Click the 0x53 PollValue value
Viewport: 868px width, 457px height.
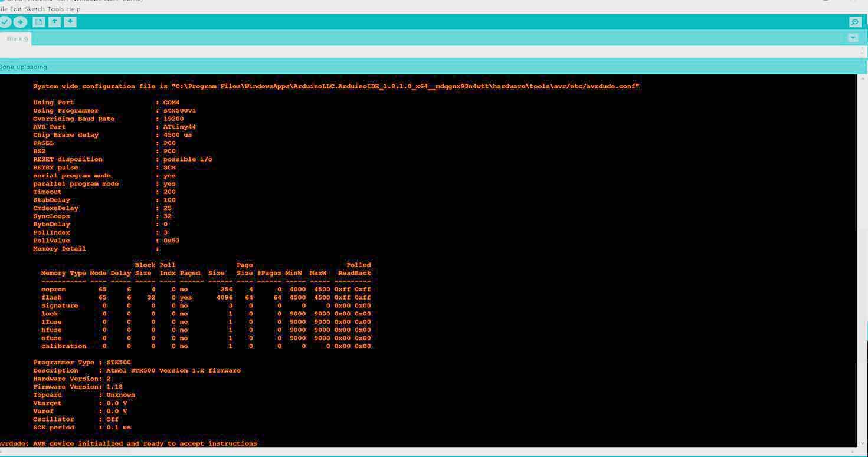(x=171, y=241)
